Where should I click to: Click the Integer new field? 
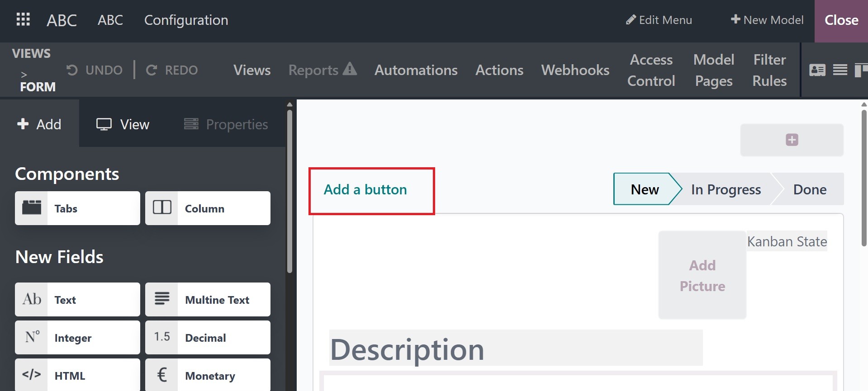[x=77, y=338]
